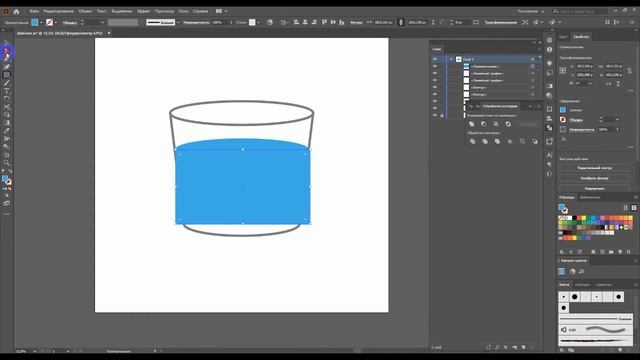Click the Трансформирование link in the control bar
Image resolution: width=640 pixels, height=360 pixels.
click(x=500, y=22)
